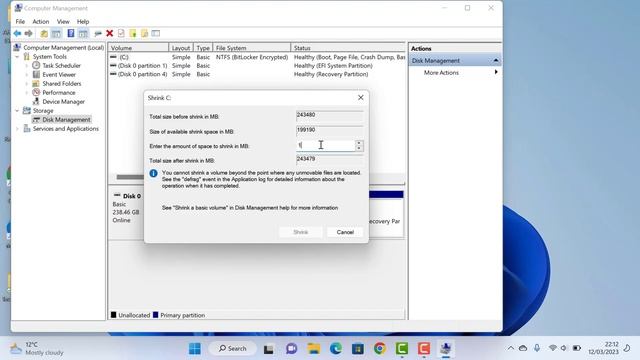
Task: Expand the Event Viewer node
Action: pos(27,75)
